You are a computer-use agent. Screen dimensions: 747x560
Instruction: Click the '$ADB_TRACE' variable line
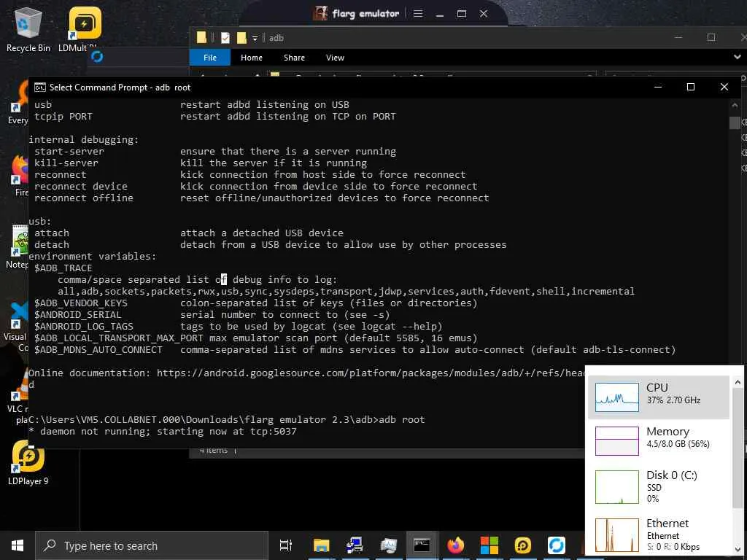63,268
